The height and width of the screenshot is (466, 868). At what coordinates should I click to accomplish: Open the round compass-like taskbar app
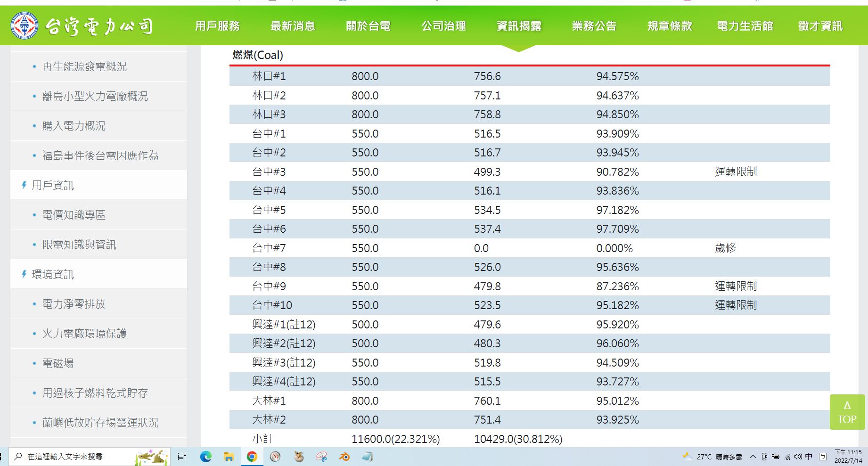coord(275,457)
